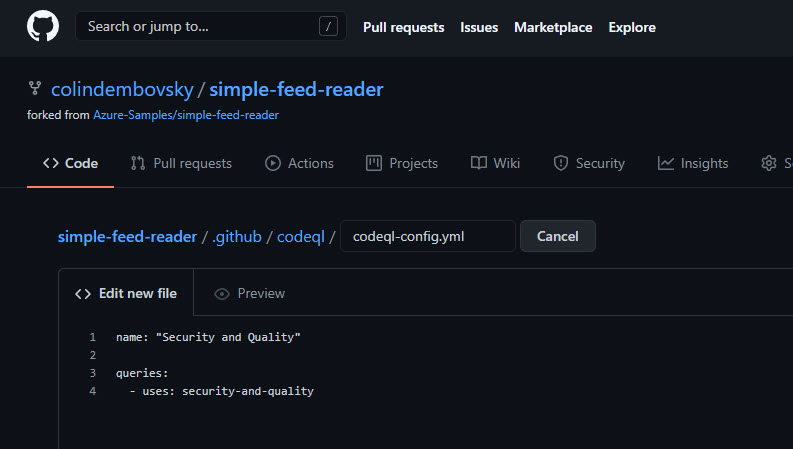Open the colindembovsky profile link
The width and height of the screenshot is (793, 449).
tap(122, 89)
